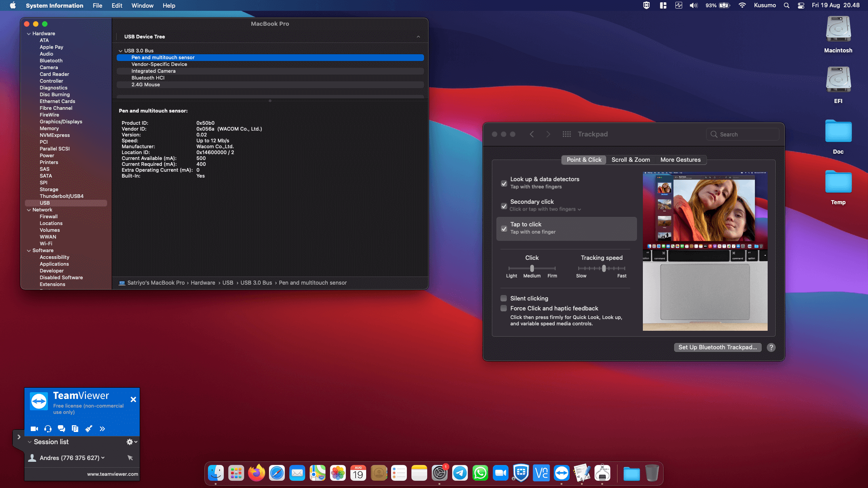Click the remote control cursor icon for Andres

click(130, 458)
